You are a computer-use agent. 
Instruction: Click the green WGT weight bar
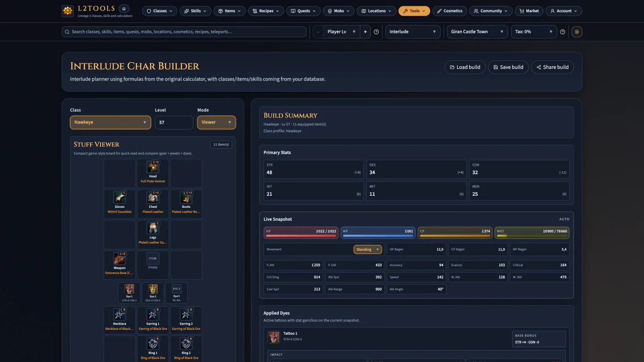tap(532, 232)
